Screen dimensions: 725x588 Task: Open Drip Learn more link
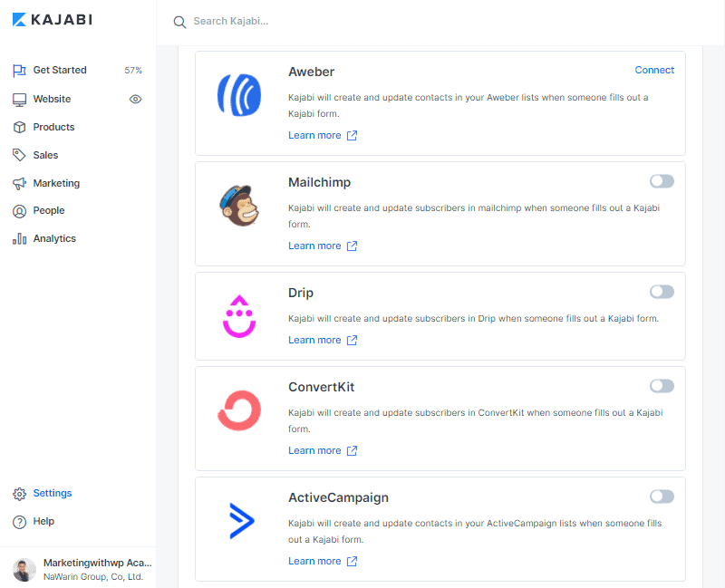314,341
